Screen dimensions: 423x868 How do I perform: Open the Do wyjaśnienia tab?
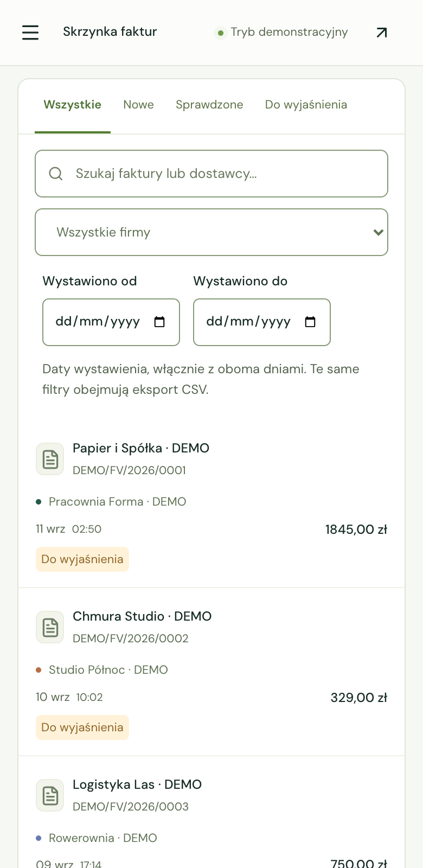(306, 105)
